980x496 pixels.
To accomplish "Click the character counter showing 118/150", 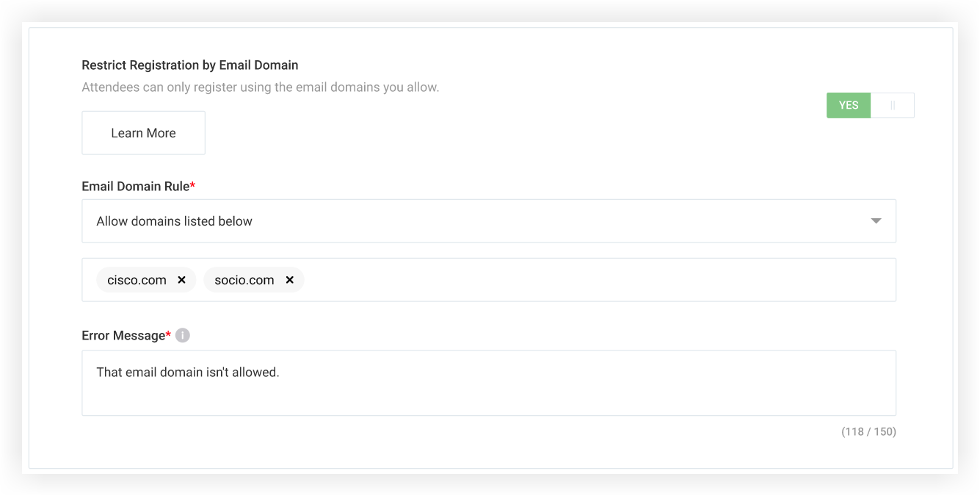I will pos(868,431).
